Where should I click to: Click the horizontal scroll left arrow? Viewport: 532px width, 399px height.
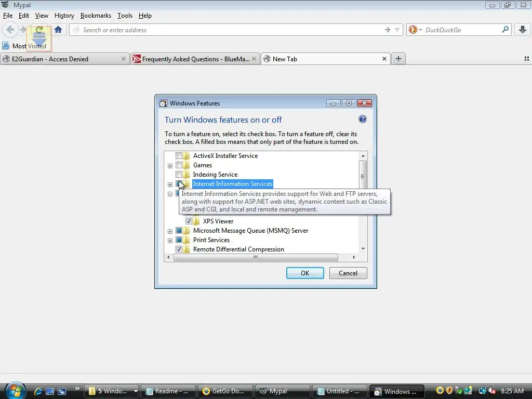pyautogui.click(x=169, y=258)
